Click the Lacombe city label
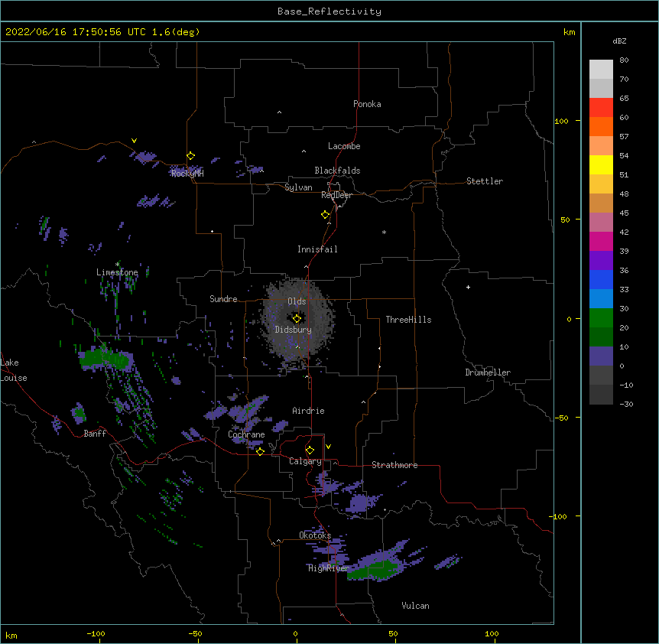 (344, 146)
